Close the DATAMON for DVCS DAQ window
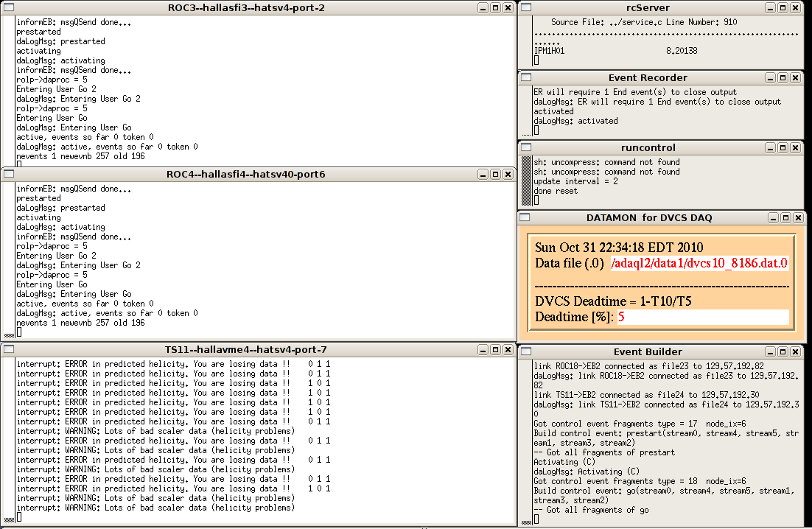 click(799, 218)
